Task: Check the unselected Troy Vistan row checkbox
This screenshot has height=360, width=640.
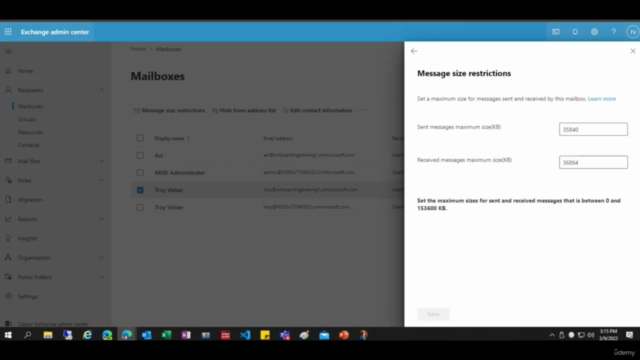Action: click(140, 207)
